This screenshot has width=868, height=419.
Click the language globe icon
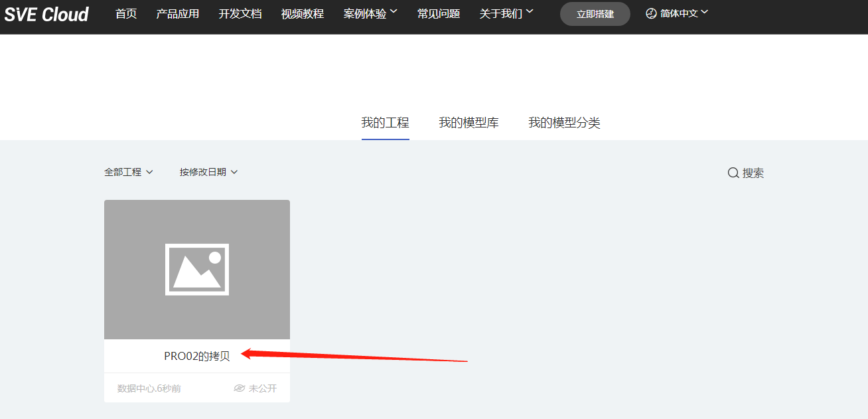click(651, 13)
